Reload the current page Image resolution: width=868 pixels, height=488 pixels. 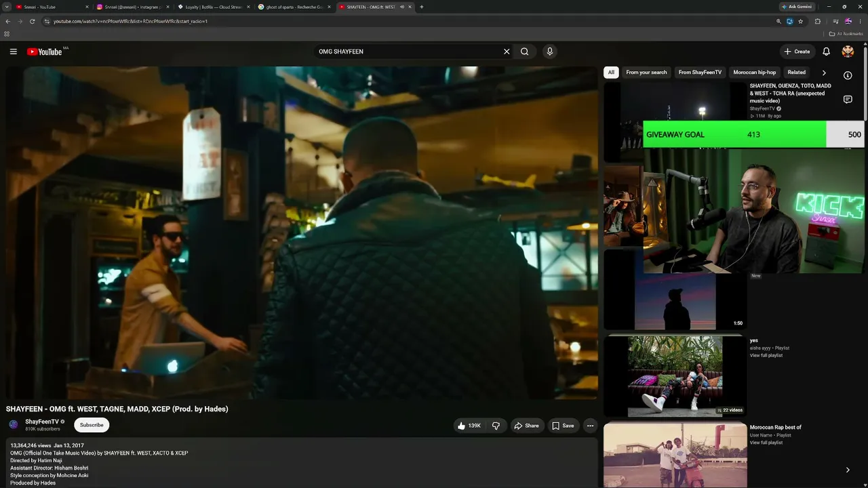(32, 21)
